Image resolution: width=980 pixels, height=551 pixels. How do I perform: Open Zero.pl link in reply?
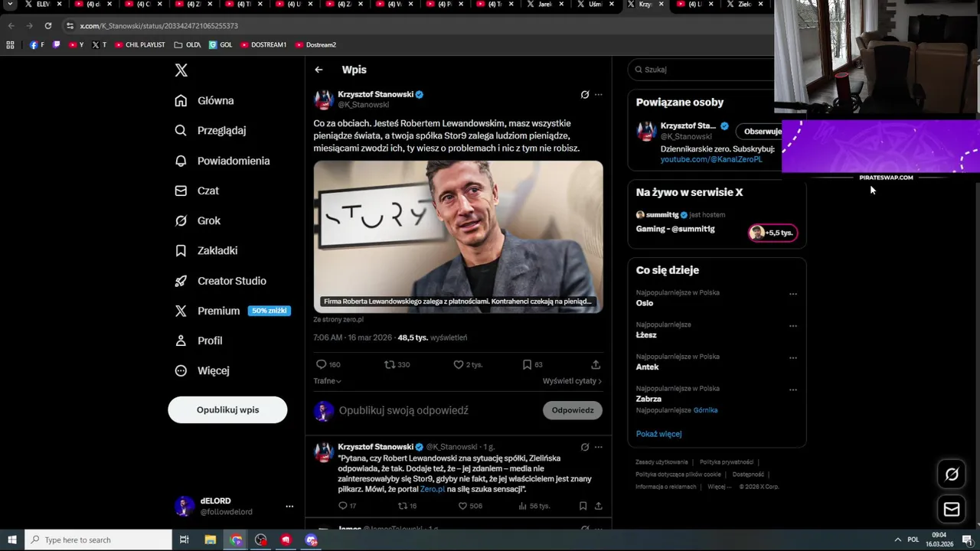(x=432, y=489)
